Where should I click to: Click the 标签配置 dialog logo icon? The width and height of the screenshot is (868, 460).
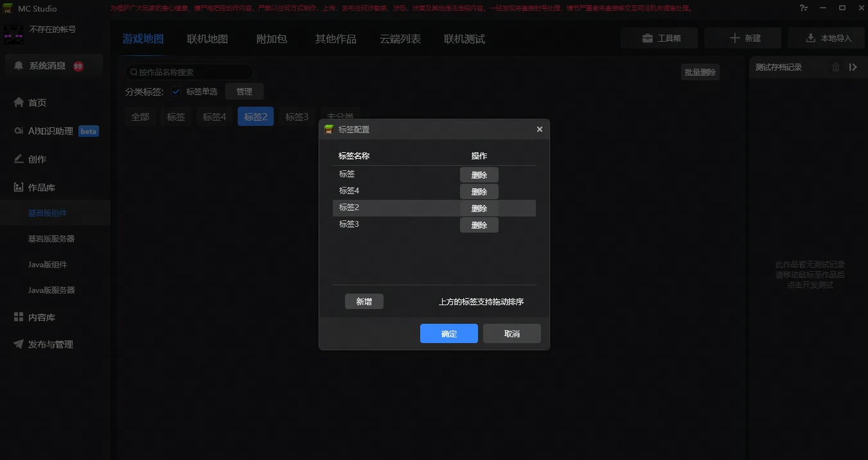pyautogui.click(x=329, y=129)
